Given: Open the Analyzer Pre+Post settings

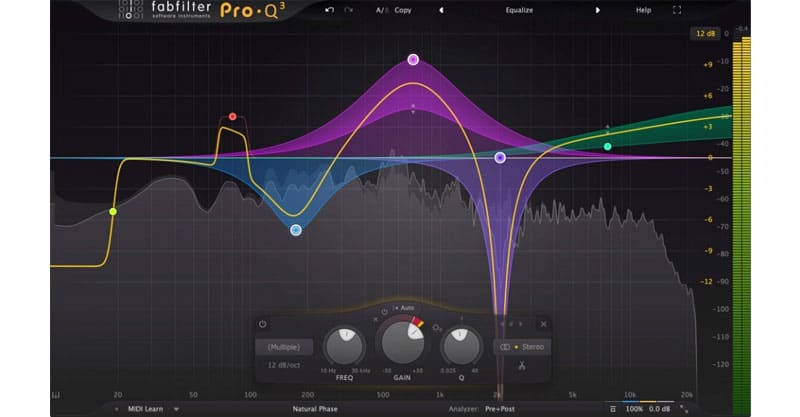Looking at the screenshot, I should coord(499,409).
